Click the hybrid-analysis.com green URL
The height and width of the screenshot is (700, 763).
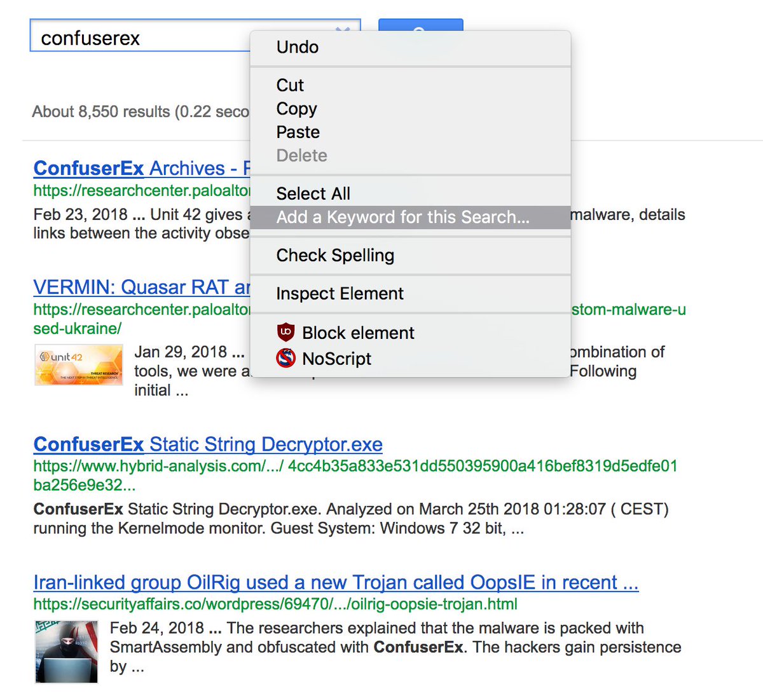pos(355,476)
